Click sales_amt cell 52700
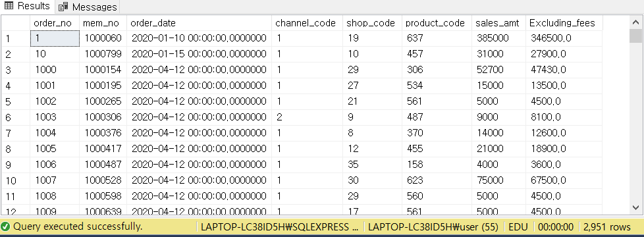The height and width of the screenshot is (237, 644). point(498,70)
